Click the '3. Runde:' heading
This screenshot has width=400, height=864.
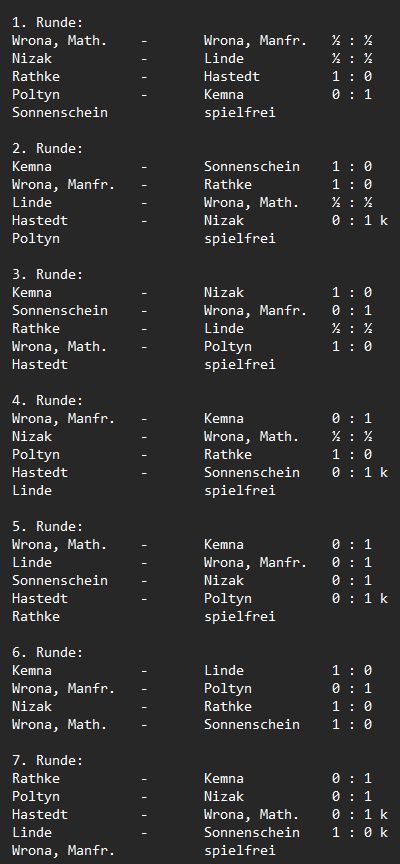(47, 274)
